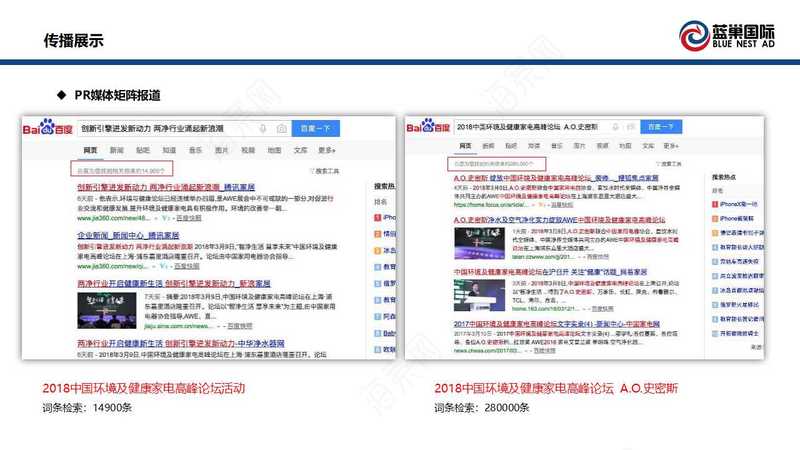Click the 搜索工具 filter icon in the left screenshot
This screenshot has width=800, height=450.
[312, 171]
